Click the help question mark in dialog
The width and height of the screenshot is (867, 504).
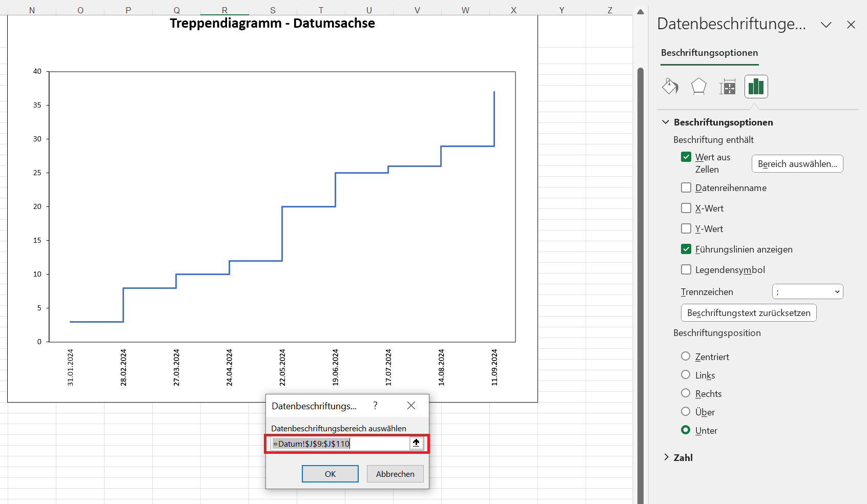(375, 406)
